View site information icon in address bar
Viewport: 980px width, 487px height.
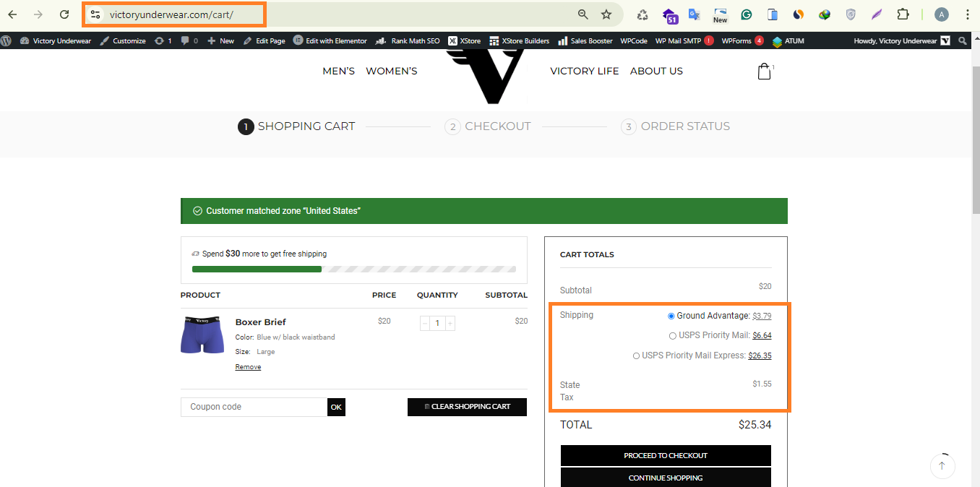click(95, 14)
